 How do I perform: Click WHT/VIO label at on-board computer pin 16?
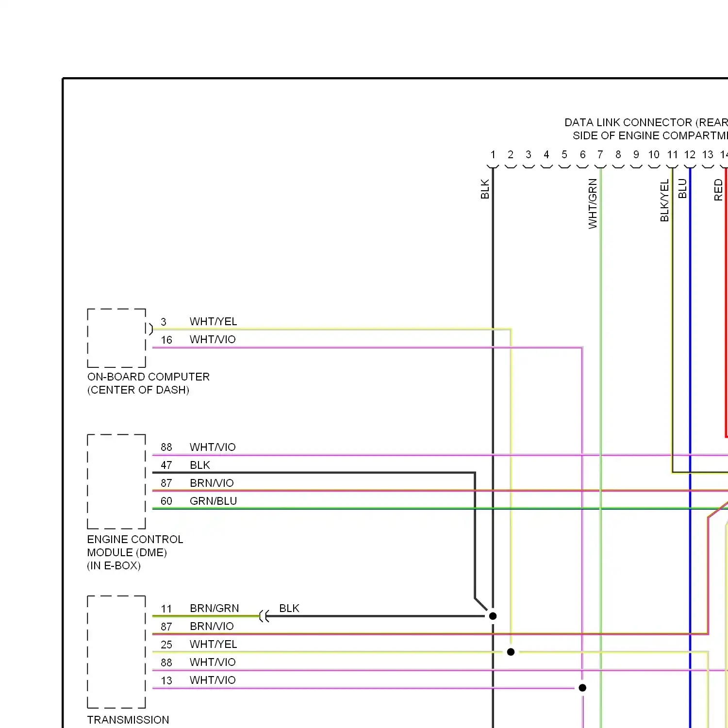tap(213, 339)
